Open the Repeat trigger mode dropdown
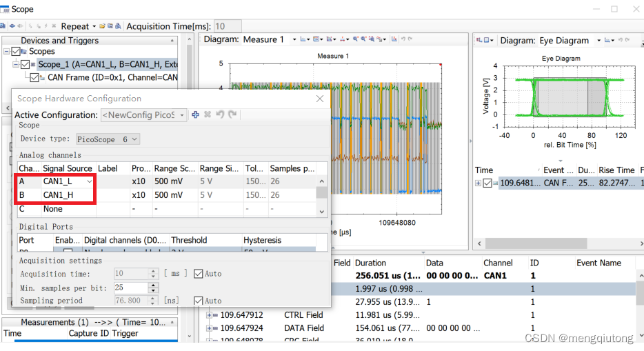This screenshot has height=351, width=644. click(94, 26)
